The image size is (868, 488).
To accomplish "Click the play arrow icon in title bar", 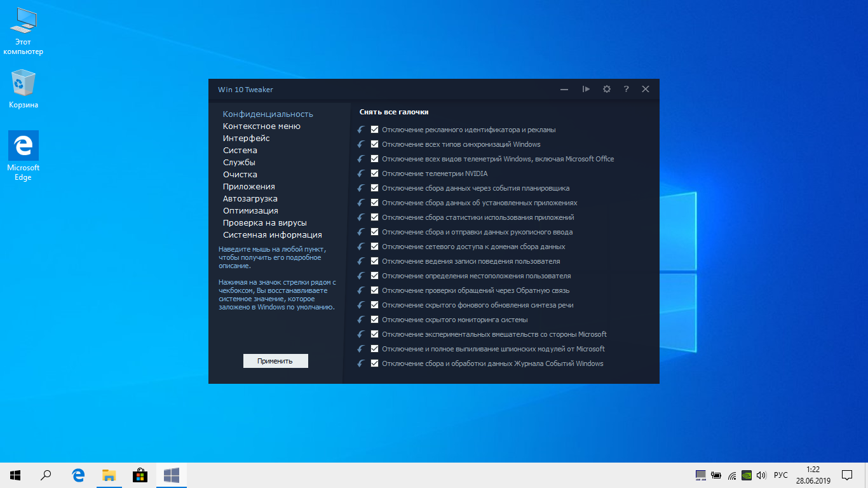I will (586, 89).
